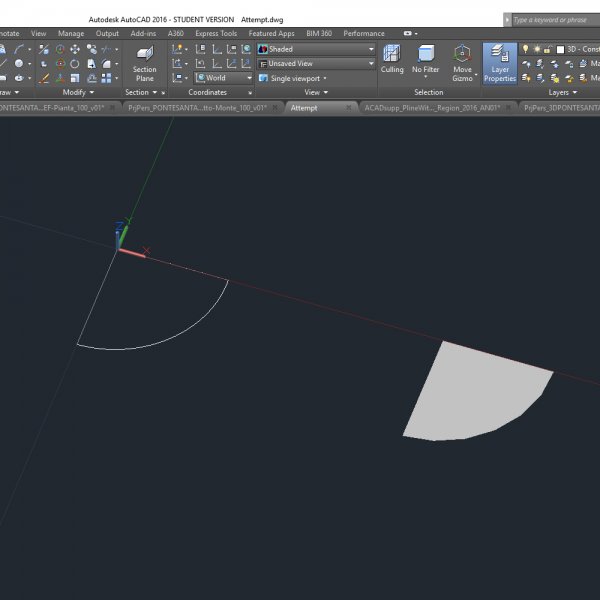The image size is (600, 600).
Task: Toggle the layer lock padlock icon
Action: pos(548,48)
